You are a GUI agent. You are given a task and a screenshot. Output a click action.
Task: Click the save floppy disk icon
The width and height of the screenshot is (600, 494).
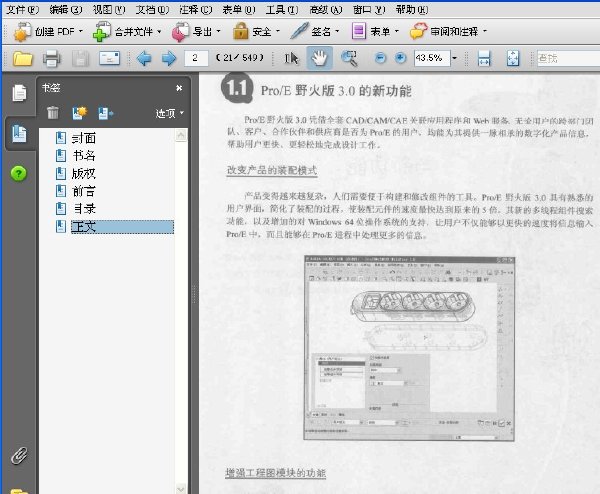[80, 59]
